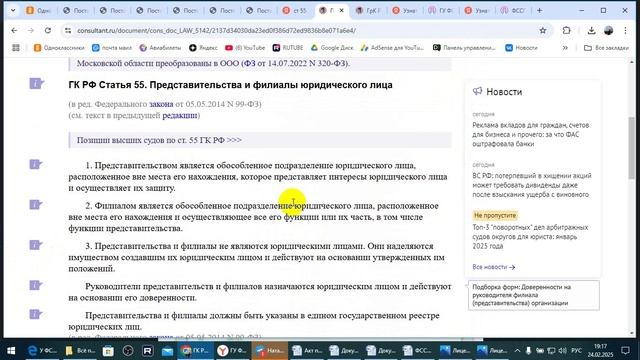640x360 pixels.
Task: Open the RUTUBE app icon on taskbar
Action: [x=147, y=350]
